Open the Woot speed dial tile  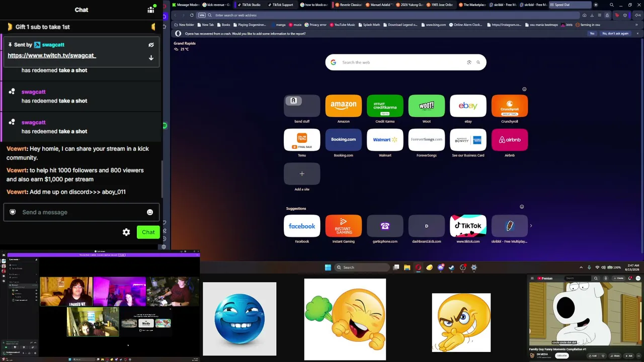(x=427, y=106)
